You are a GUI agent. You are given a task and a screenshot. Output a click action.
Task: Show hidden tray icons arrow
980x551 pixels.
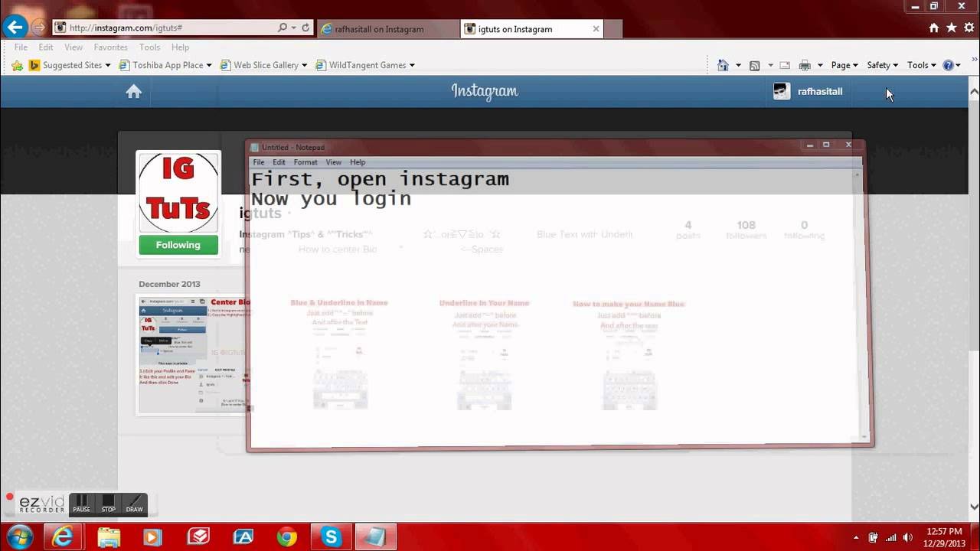856,537
